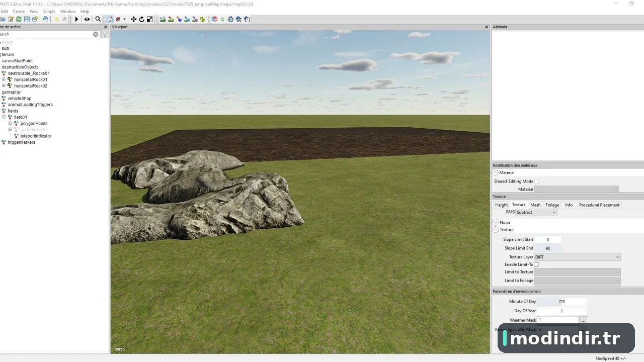
Task: Switch to the Procedural Placement tab
Action: [599, 205]
